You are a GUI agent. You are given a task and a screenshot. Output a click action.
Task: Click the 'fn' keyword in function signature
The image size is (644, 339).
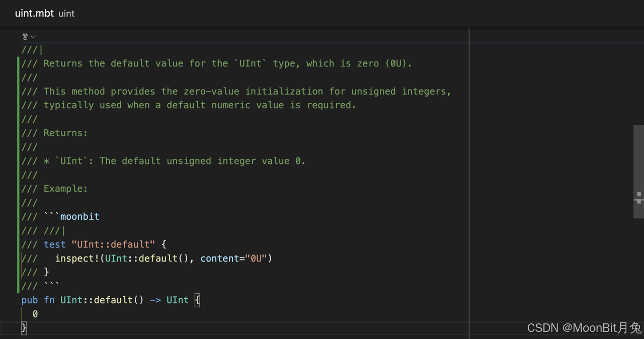click(49, 300)
